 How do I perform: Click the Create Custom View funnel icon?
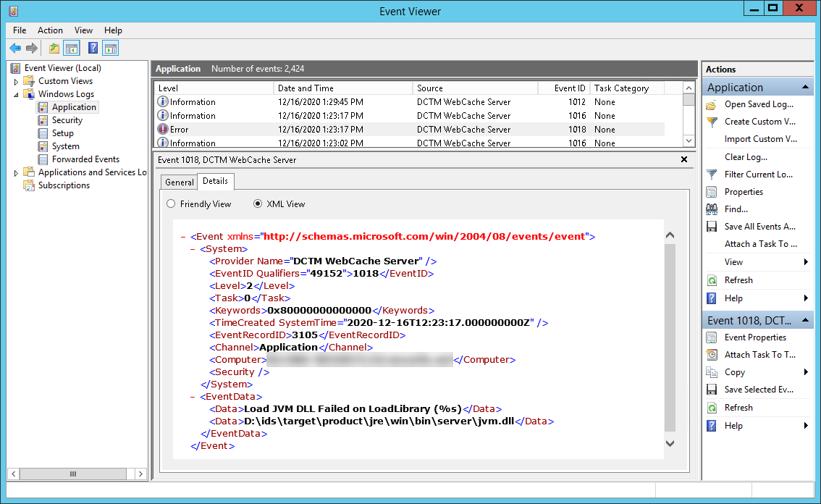[x=712, y=122]
